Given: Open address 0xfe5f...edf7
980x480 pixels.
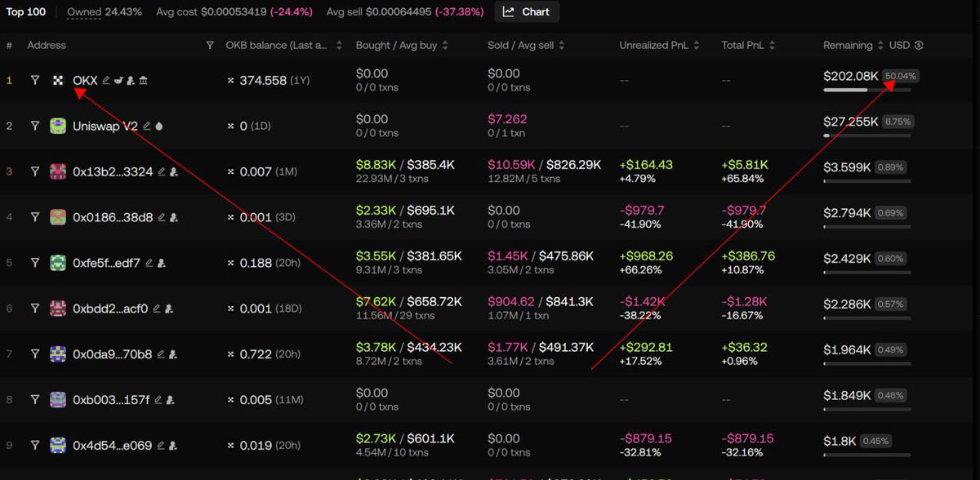Looking at the screenshot, I should click(106, 264).
